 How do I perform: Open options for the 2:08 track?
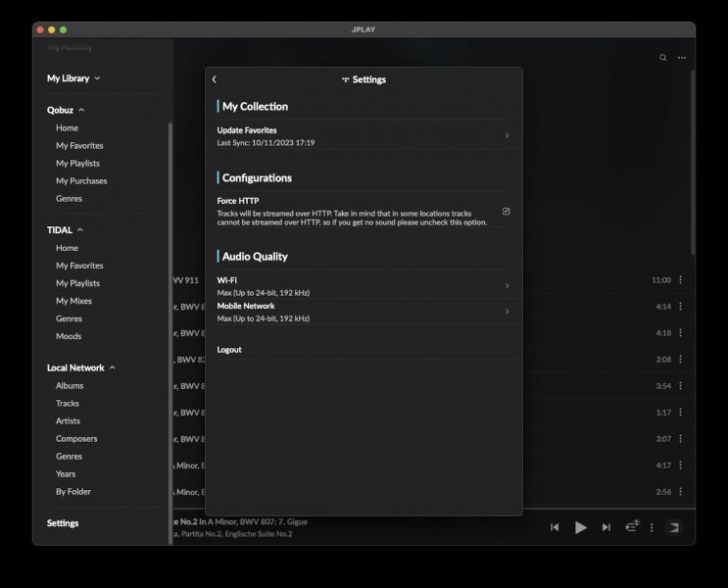pyautogui.click(x=681, y=359)
